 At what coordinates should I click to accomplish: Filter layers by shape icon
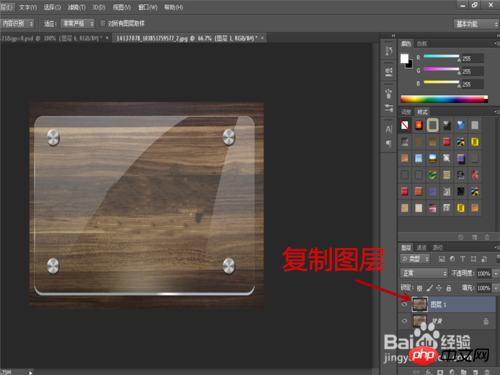tap(473, 259)
